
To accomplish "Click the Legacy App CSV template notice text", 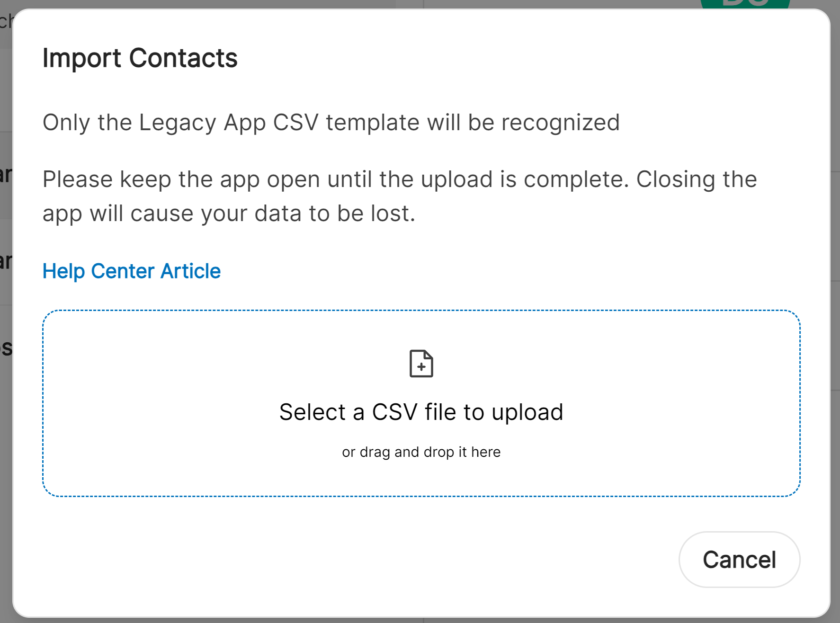I will (331, 122).
